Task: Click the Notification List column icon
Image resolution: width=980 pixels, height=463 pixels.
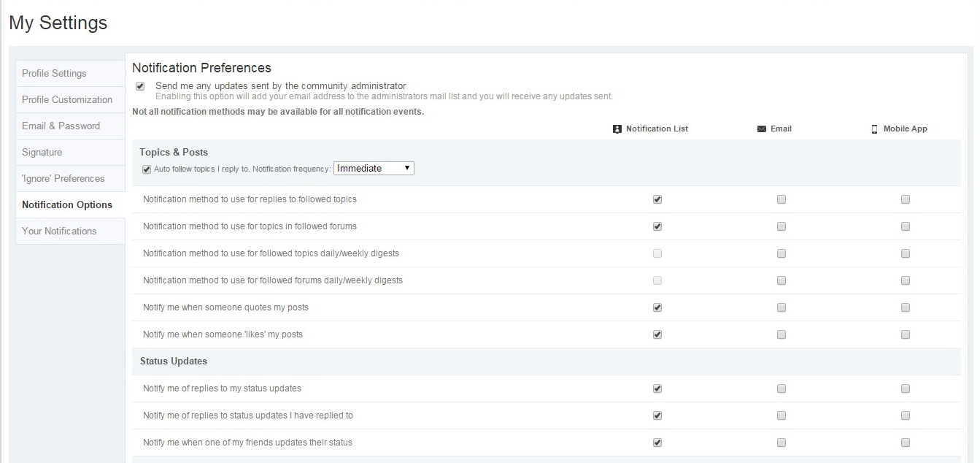Action: [x=617, y=129]
